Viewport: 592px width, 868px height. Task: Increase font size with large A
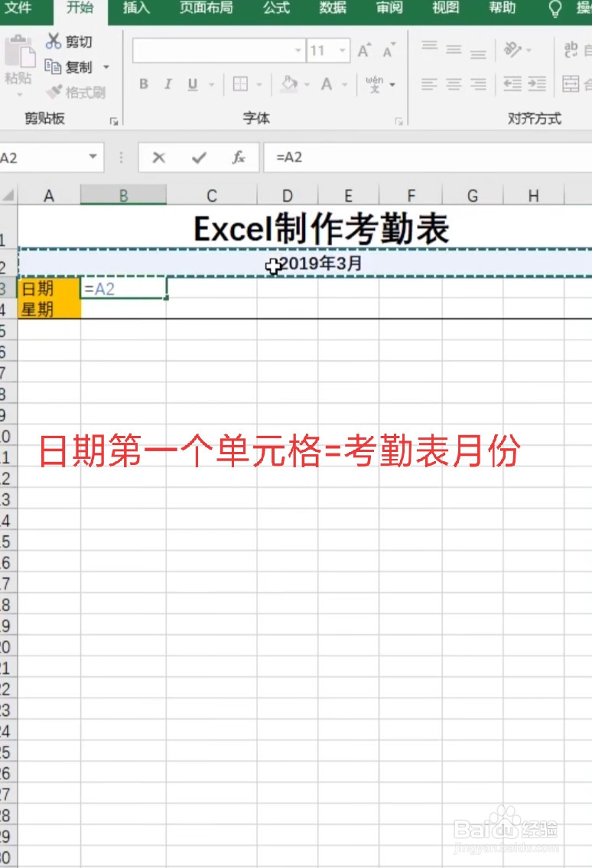point(364,51)
